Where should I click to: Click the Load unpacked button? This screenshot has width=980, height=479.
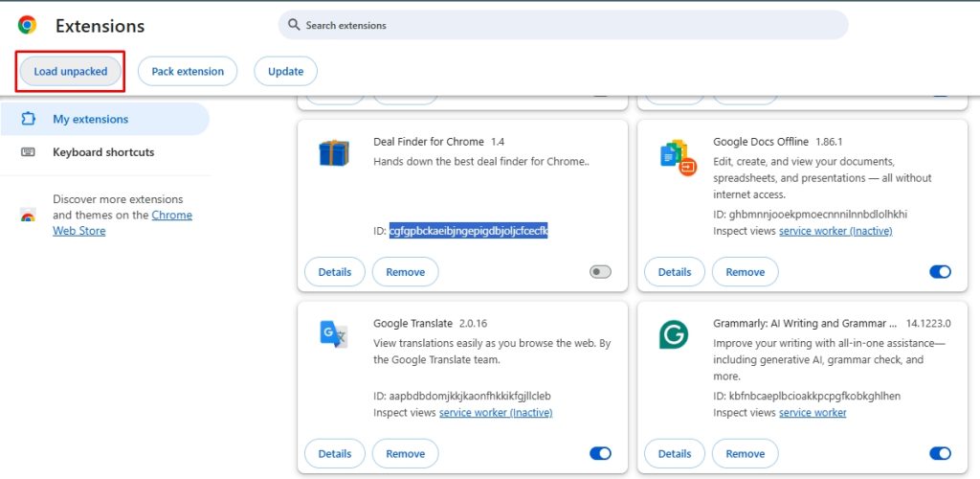[x=71, y=71]
